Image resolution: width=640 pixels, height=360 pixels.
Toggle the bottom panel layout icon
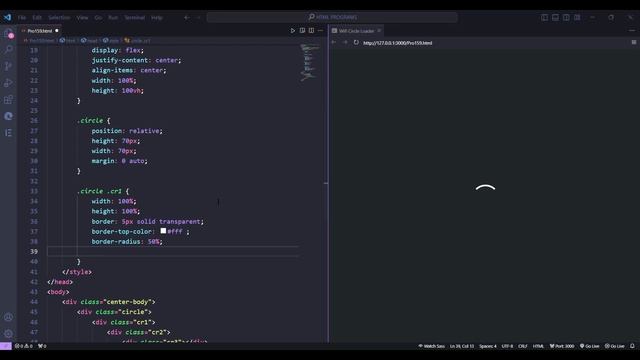(x=556, y=18)
